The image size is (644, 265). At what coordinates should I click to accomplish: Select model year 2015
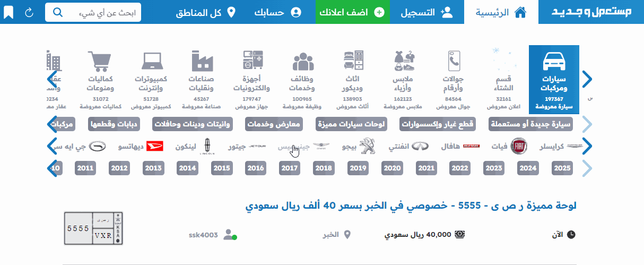(x=222, y=168)
